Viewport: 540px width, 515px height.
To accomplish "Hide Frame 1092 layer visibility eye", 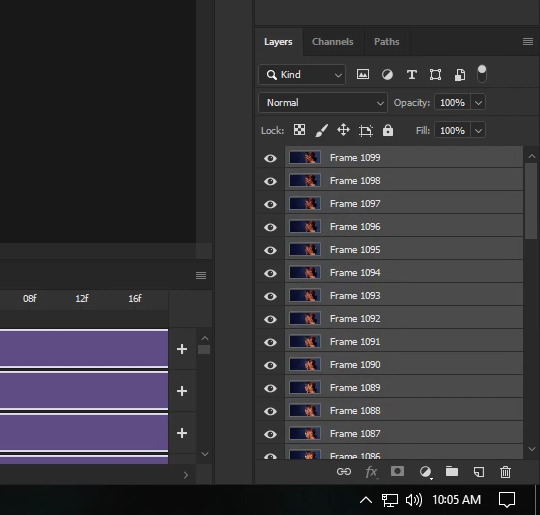I will 270,319.
